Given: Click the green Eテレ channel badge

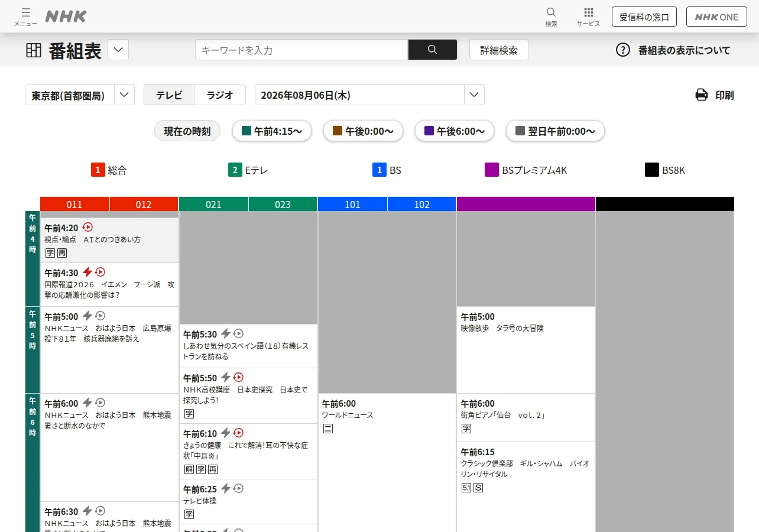Looking at the screenshot, I should [x=235, y=170].
